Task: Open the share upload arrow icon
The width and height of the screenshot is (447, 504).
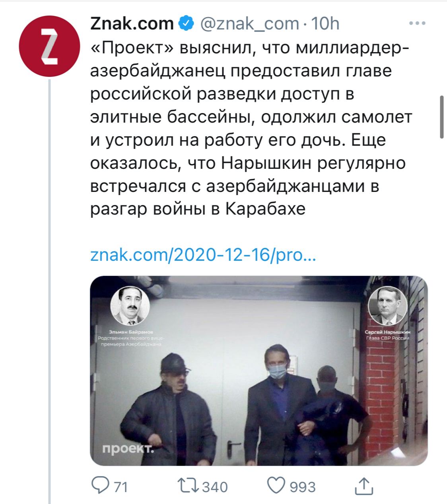Action: tap(363, 486)
